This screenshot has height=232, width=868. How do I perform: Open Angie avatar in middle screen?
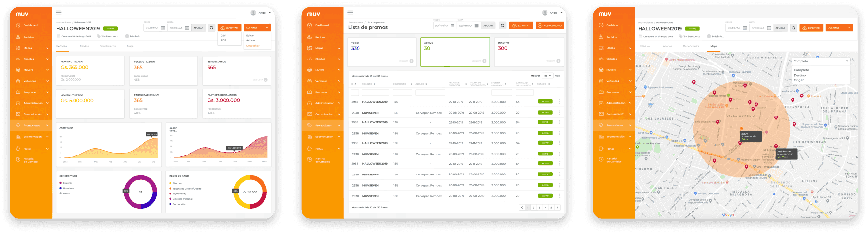point(545,13)
